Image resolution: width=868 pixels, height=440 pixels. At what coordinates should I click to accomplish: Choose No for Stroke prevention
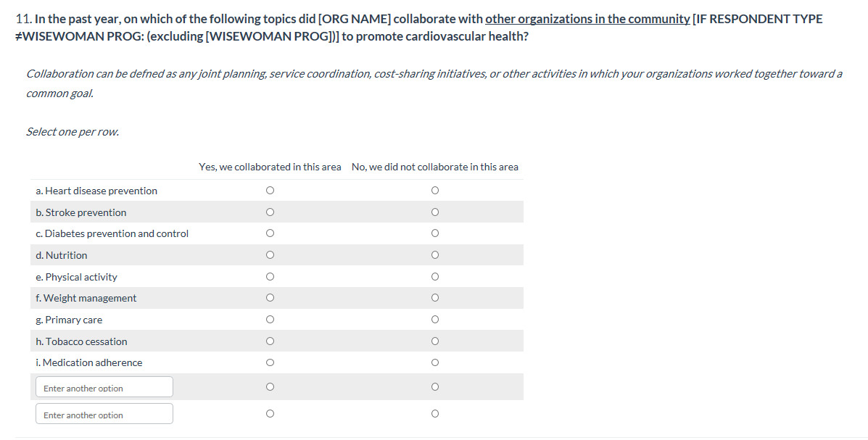click(434, 212)
